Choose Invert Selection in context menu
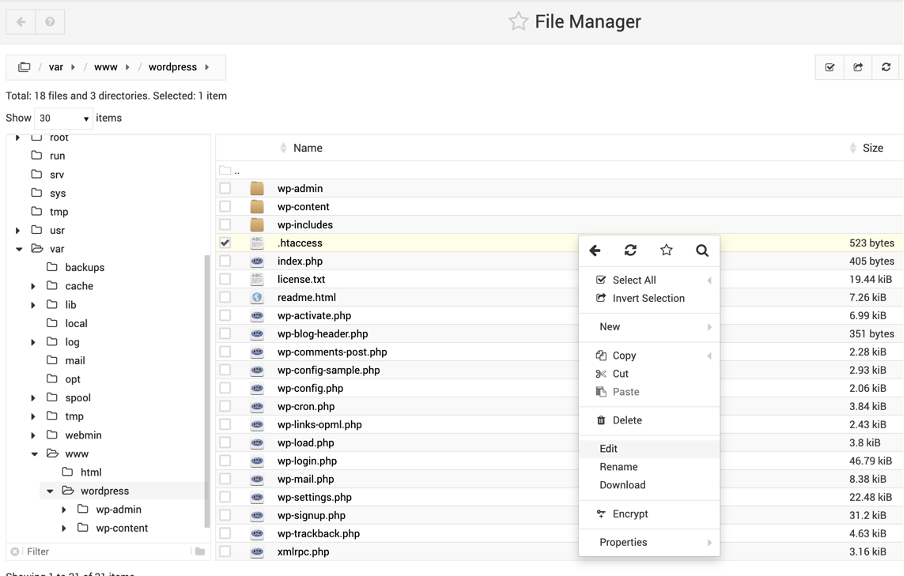904x576 pixels. [x=649, y=299]
